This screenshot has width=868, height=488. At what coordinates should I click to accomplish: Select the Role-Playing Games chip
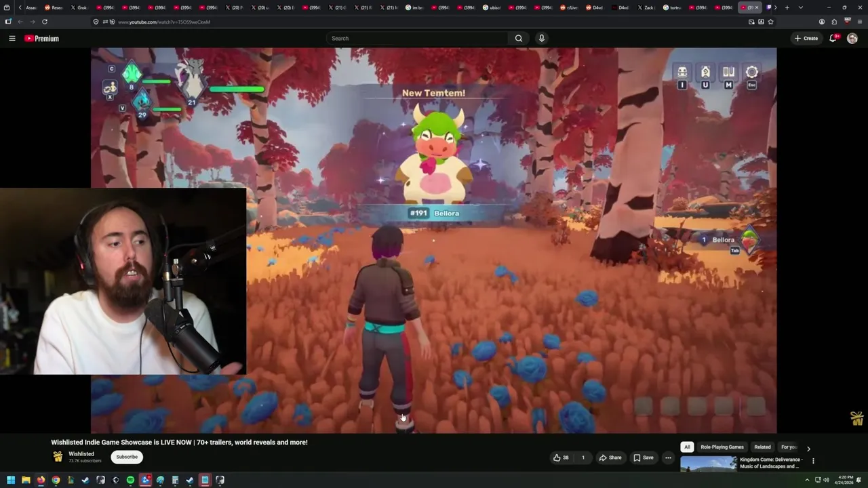pyautogui.click(x=722, y=447)
